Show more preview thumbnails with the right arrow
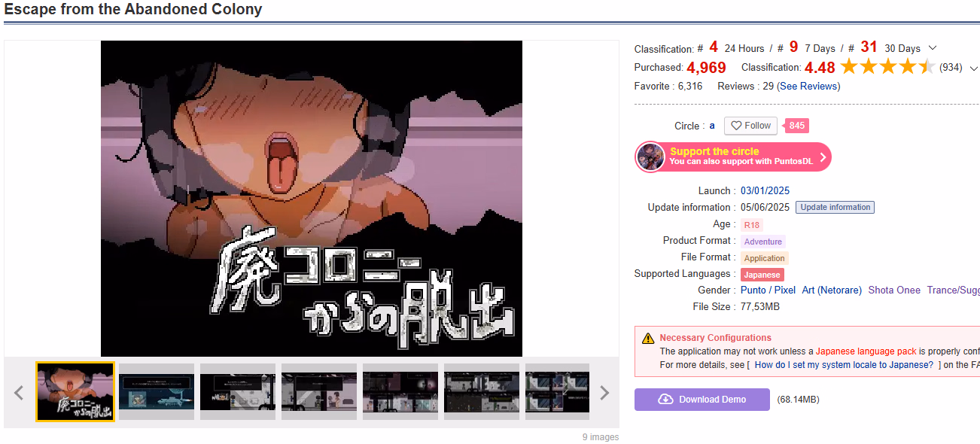 (x=604, y=392)
